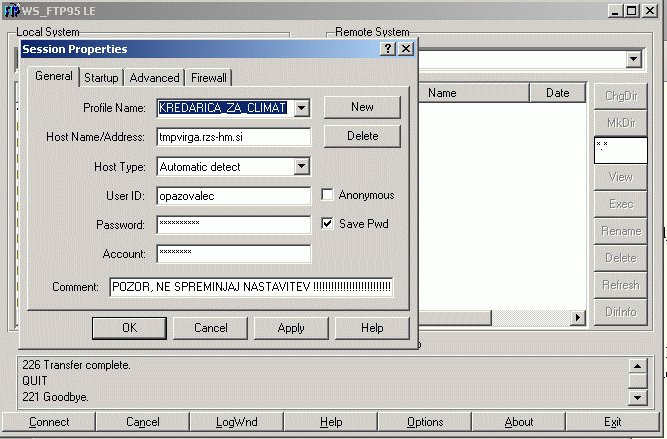This screenshot has height=439, width=667.
Task: Open the Profile Name dropdown
Action: tap(302, 108)
